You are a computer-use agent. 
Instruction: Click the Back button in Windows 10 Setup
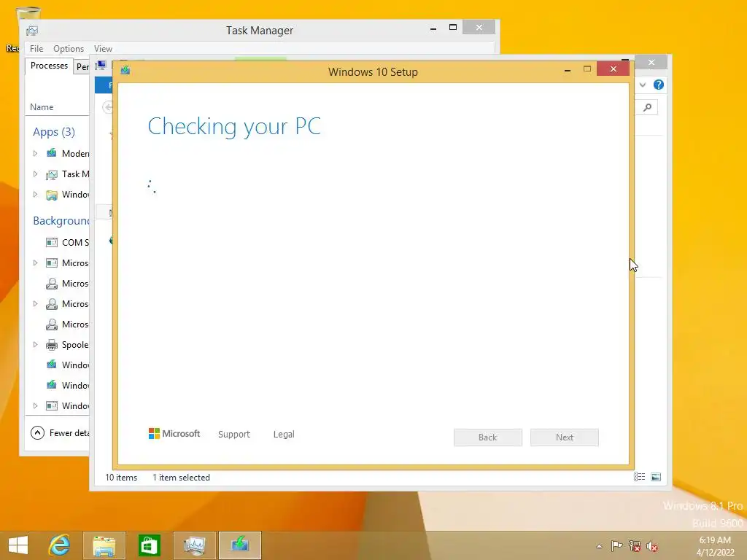click(488, 437)
